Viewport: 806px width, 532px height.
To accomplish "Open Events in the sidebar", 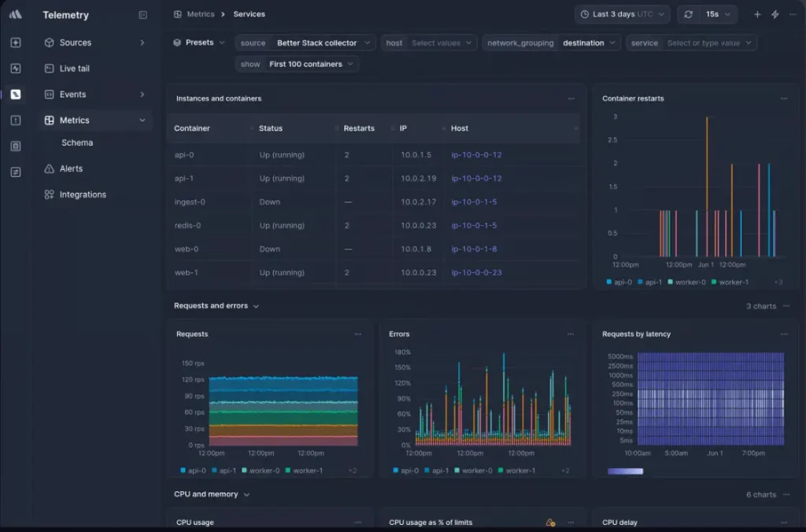I will 95,94.
